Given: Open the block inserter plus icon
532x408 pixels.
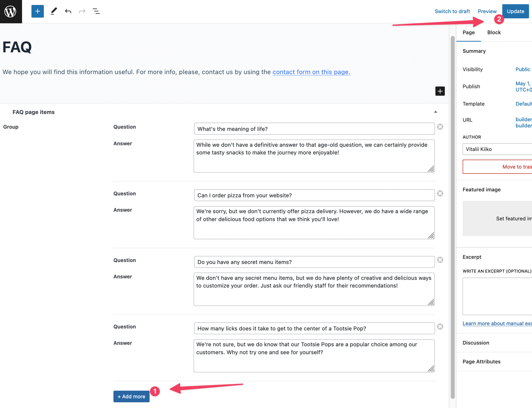Looking at the screenshot, I should (37, 11).
